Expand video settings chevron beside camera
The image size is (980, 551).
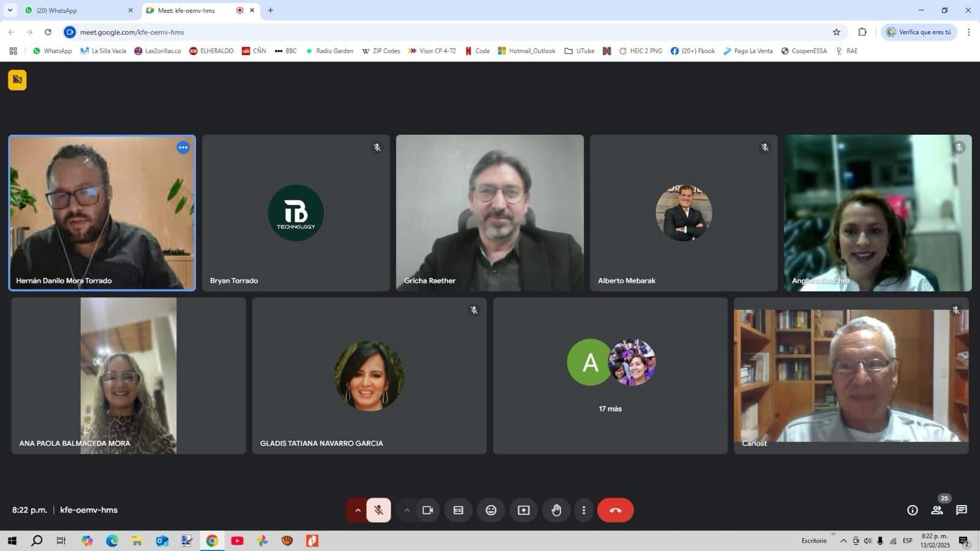click(407, 510)
